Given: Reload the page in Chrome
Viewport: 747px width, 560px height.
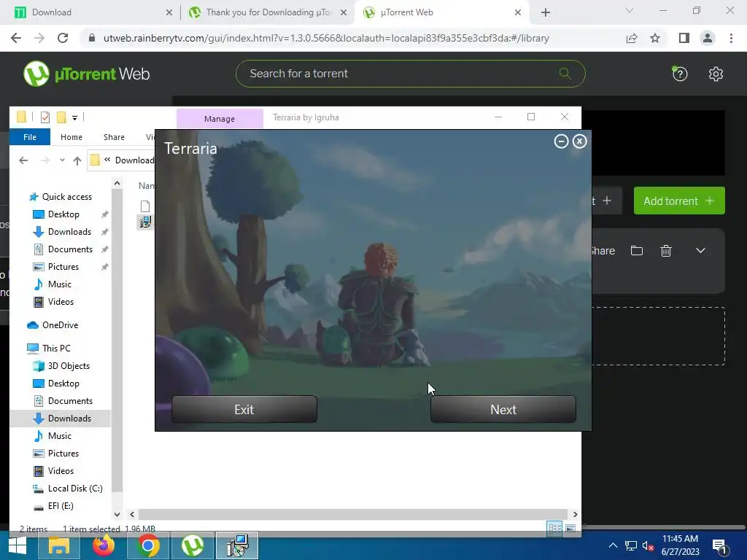Looking at the screenshot, I should [x=63, y=38].
